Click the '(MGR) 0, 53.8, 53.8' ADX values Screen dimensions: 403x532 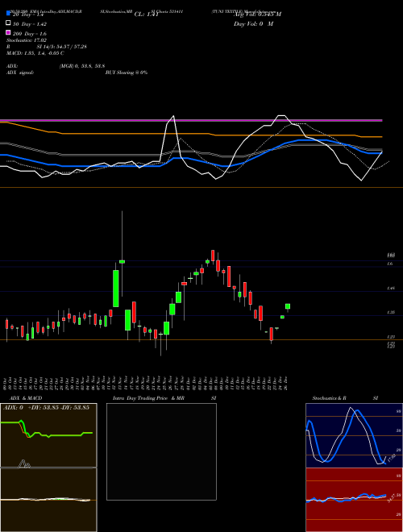pyautogui.click(x=81, y=66)
